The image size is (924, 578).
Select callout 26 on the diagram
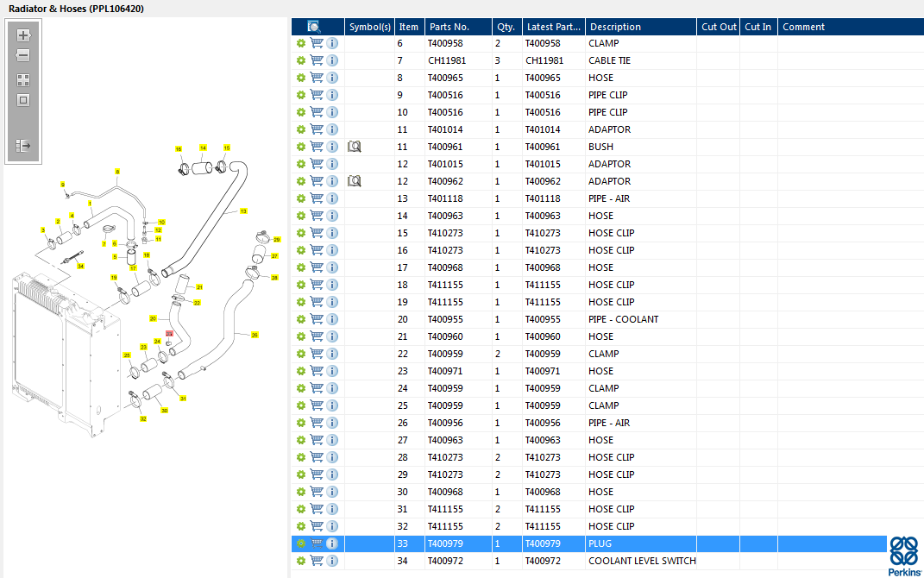pos(255,335)
